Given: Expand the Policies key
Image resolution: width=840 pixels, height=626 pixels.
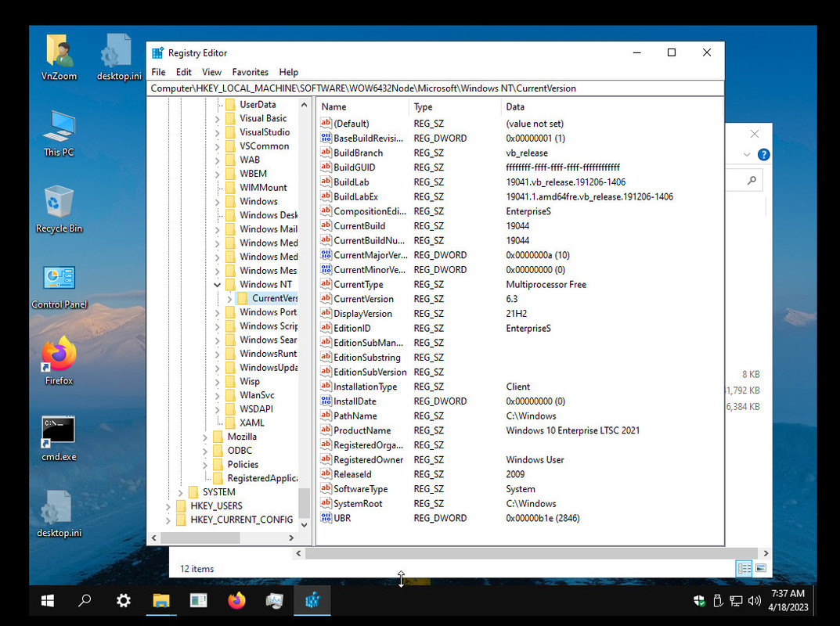Looking at the screenshot, I should click(204, 465).
